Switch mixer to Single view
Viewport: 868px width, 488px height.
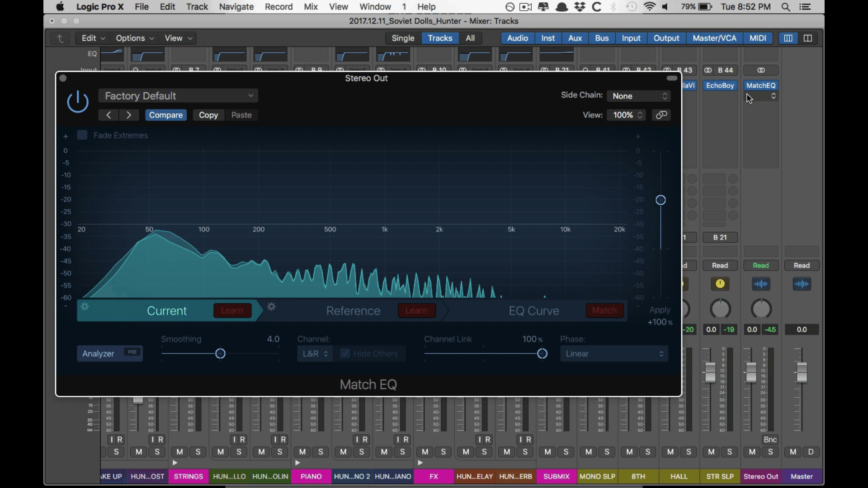[x=403, y=38]
